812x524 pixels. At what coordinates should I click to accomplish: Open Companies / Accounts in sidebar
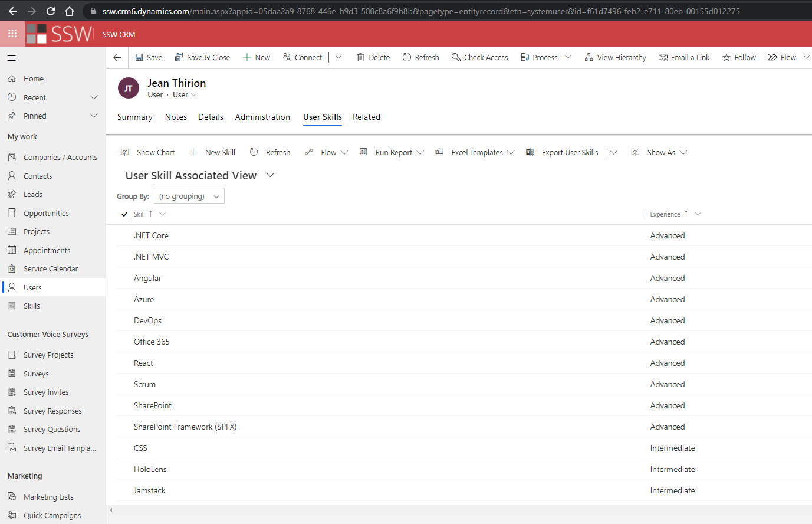tap(60, 157)
